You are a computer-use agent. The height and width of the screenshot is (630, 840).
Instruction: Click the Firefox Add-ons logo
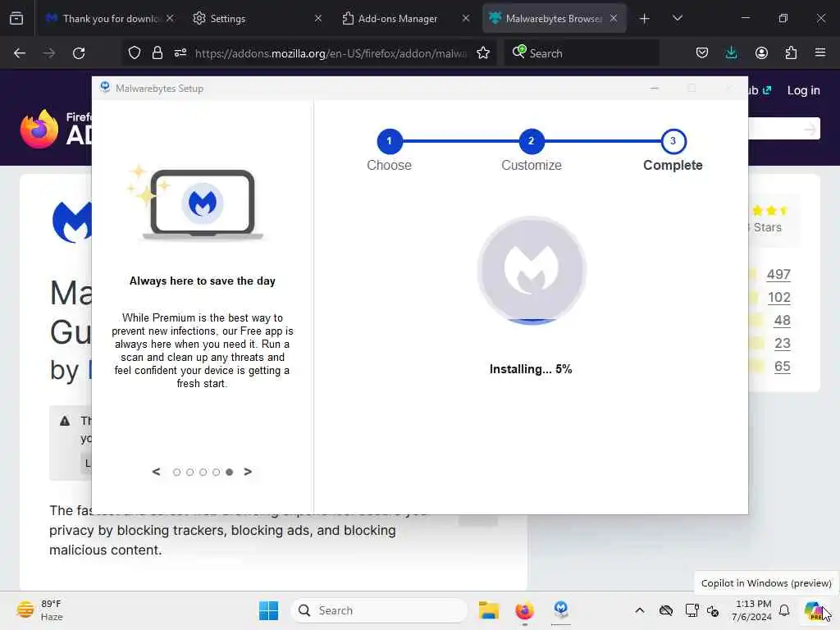(56, 129)
